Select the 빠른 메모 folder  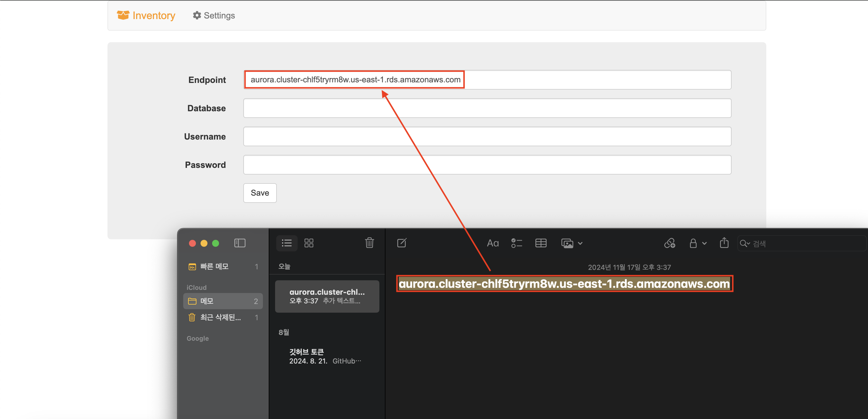pos(215,266)
